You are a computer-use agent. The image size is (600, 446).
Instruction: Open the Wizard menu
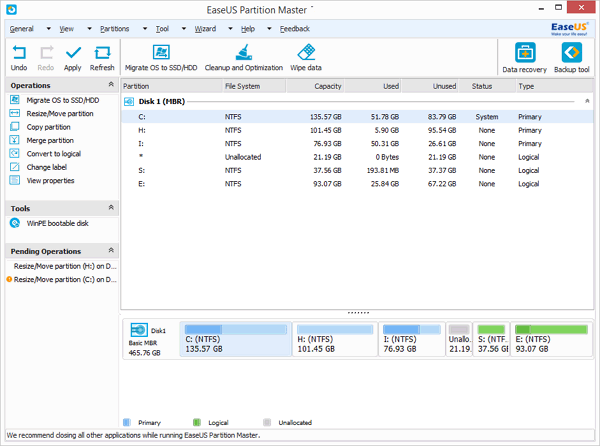205,29
